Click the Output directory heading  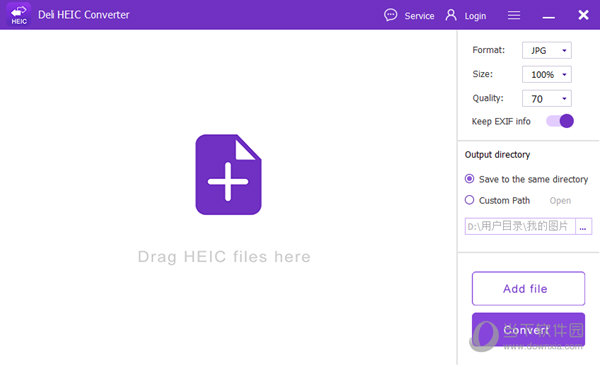pyautogui.click(x=497, y=155)
